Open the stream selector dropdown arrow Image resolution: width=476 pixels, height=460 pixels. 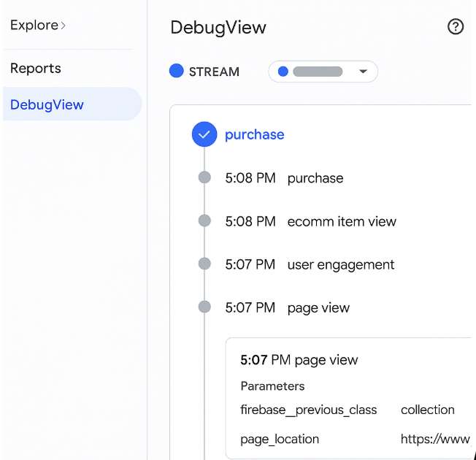tap(363, 72)
